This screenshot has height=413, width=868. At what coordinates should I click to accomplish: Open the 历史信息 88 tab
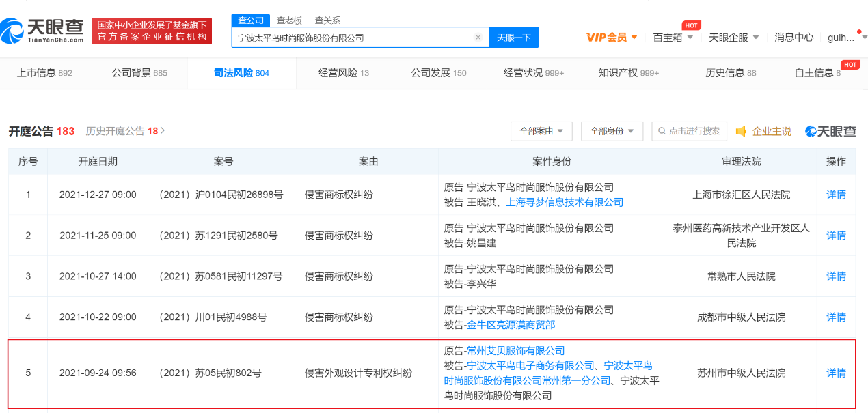pos(731,73)
